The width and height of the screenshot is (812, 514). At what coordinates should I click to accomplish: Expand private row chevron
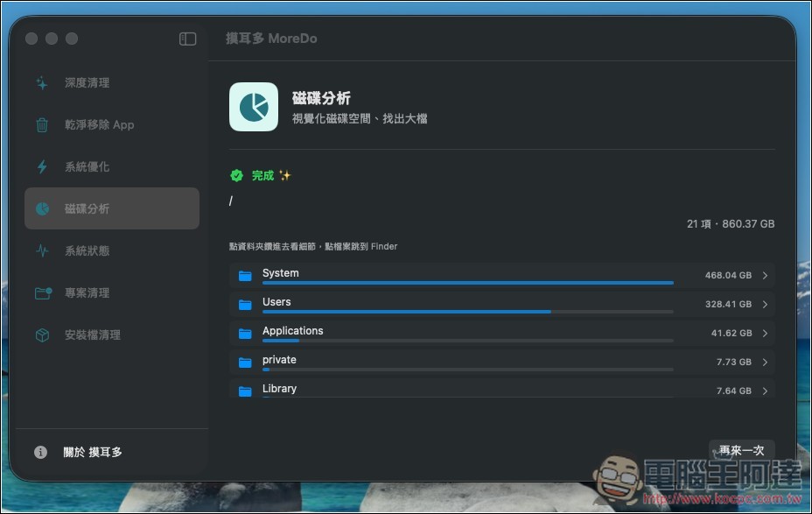[765, 363]
